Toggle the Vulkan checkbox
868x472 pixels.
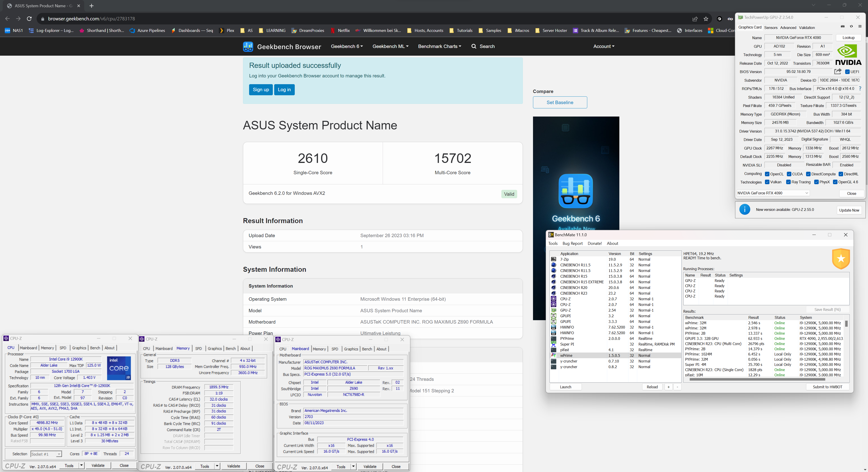point(767,182)
